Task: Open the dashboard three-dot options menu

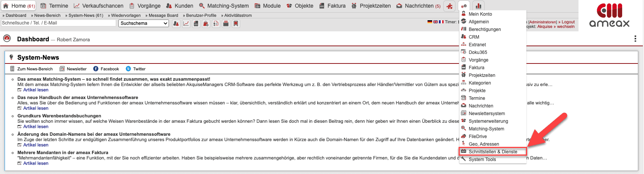Action: pos(635,39)
